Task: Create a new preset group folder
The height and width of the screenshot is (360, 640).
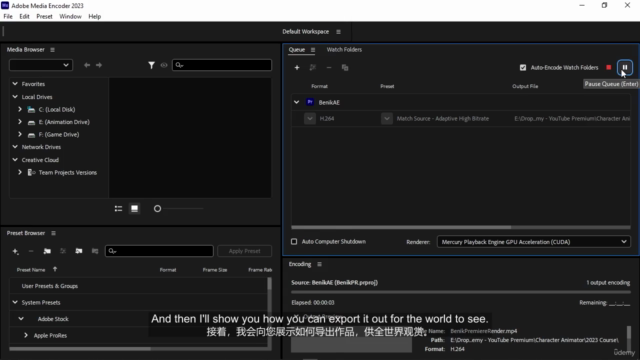Action: 47,251
